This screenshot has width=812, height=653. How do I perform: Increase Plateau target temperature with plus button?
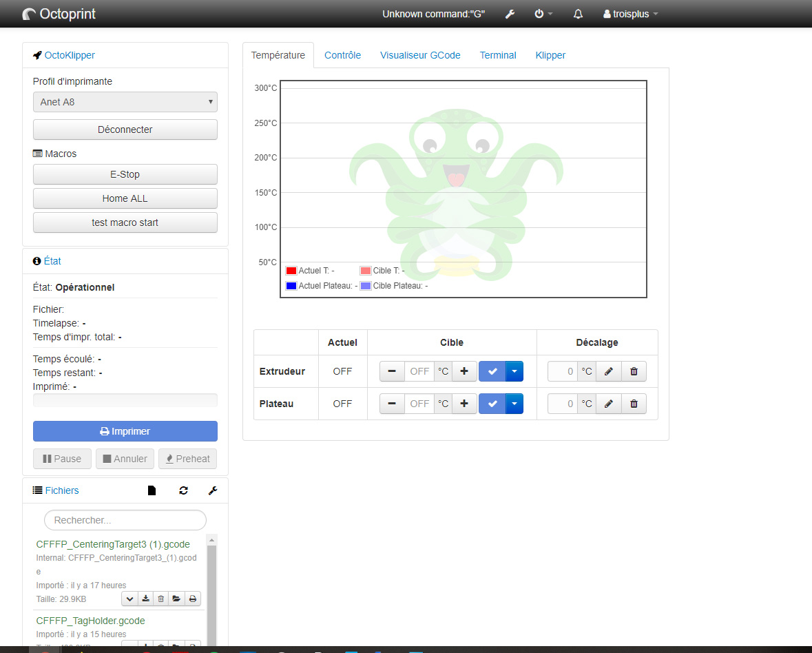click(x=464, y=404)
